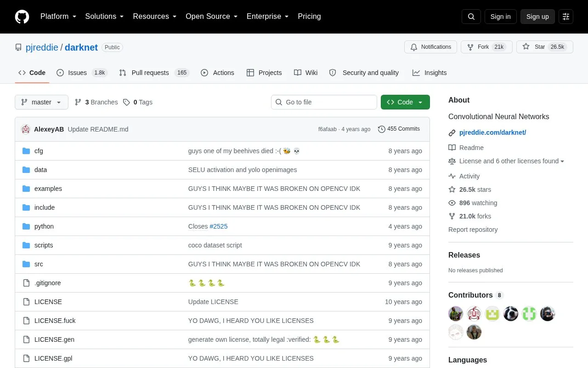Open the pjreddie owner link
Viewport: 588px width, 368px height.
pyautogui.click(x=42, y=47)
